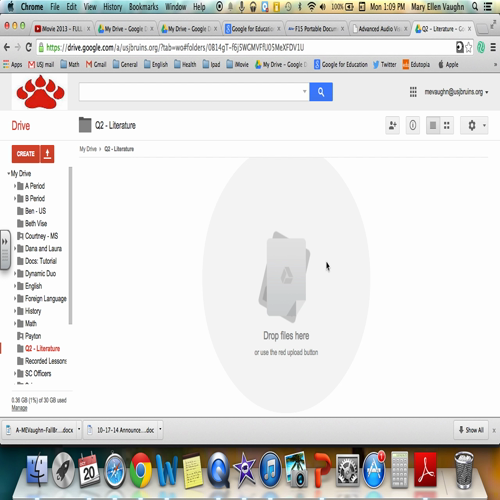This screenshot has width=500, height=500.
Task: Open the search options dropdown arrow
Action: coord(304,91)
